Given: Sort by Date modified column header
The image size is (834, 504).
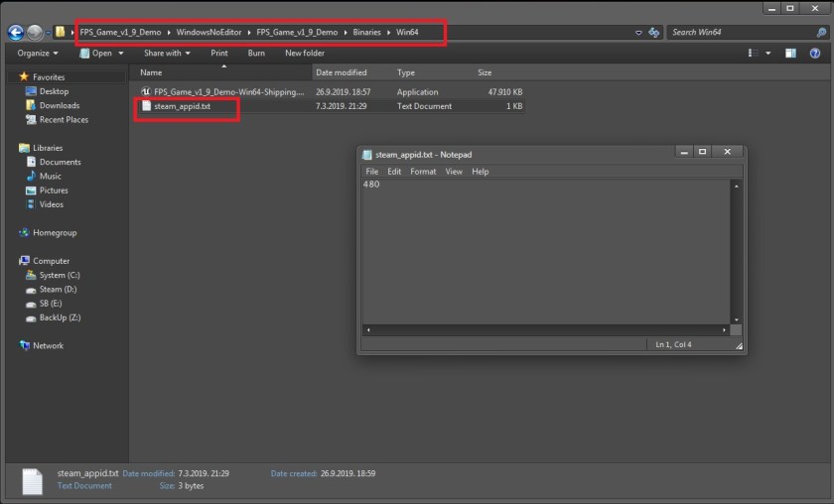Looking at the screenshot, I should (x=341, y=72).
